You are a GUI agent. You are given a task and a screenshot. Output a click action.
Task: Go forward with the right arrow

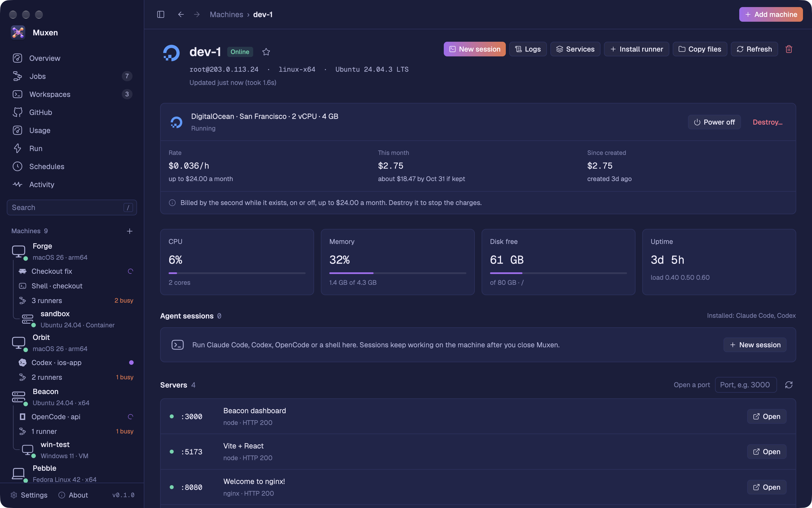click(x=197, y=14)
